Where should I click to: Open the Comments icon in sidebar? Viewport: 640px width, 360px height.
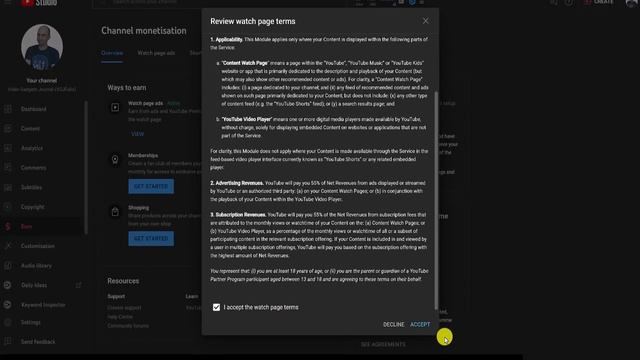point(8,168)
